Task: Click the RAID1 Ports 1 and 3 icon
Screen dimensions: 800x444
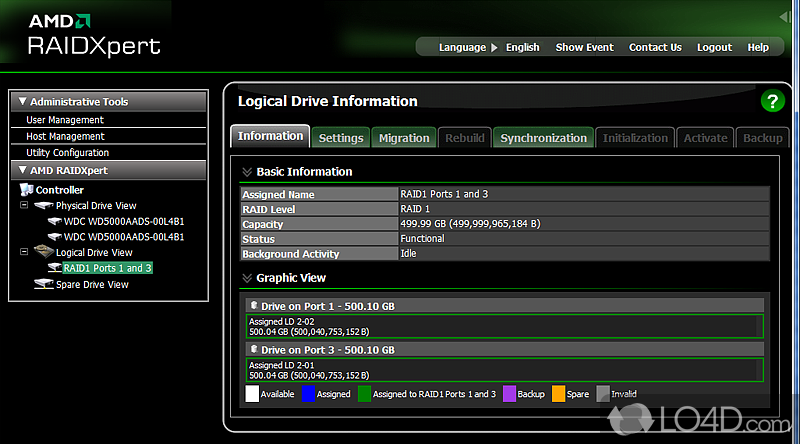Action: click(x=55, y=268)
